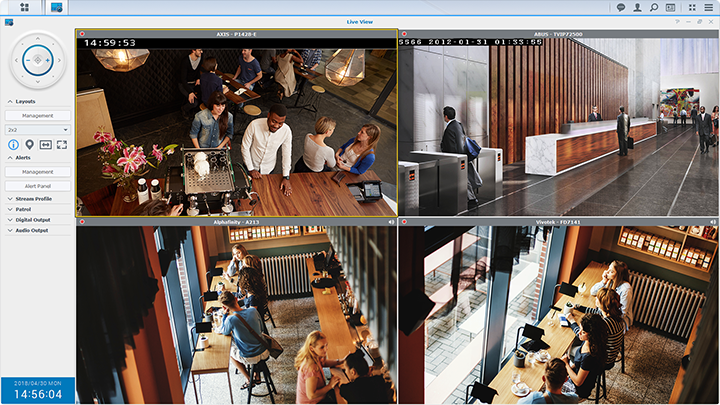Open the 2x2 layout dropdown
Viewport: 720px width, 405px height.
click(x=37, y=129)
